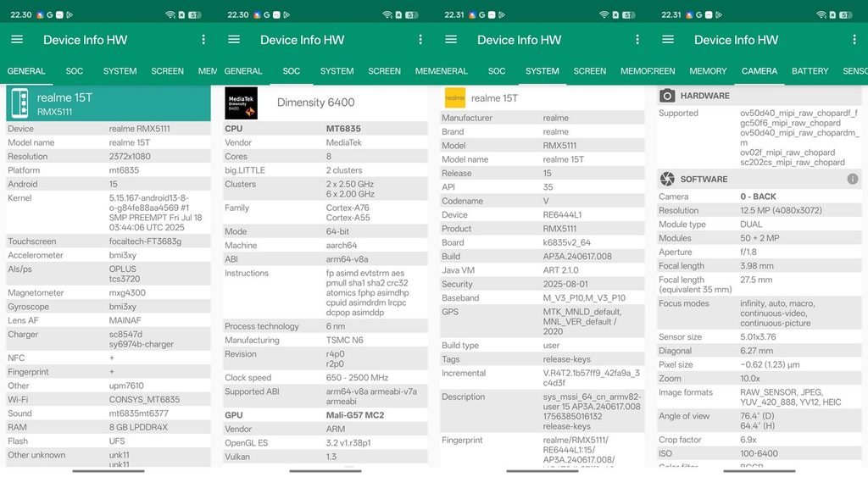Tap the aperture icon next to SOFTWARE
This screenshot has height=477, width=868.
[667, 179]
